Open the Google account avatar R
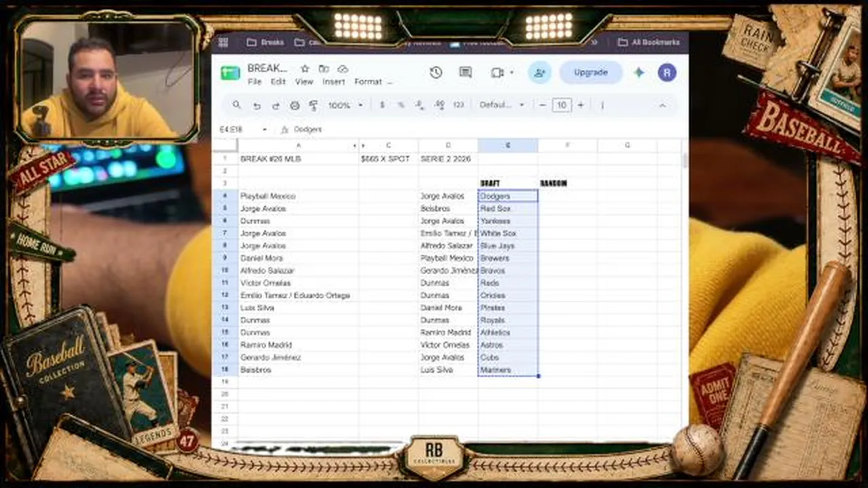The image size is (868, 488). coord(667,73)
